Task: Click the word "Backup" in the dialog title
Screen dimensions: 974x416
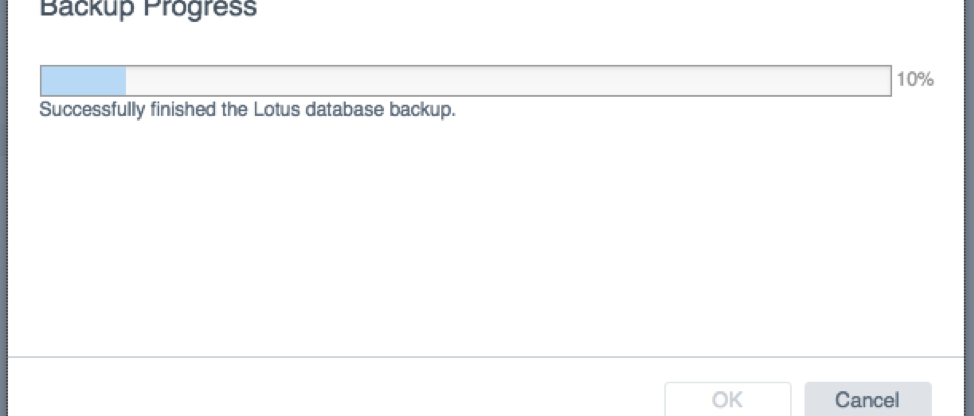Action: point(91,7)
